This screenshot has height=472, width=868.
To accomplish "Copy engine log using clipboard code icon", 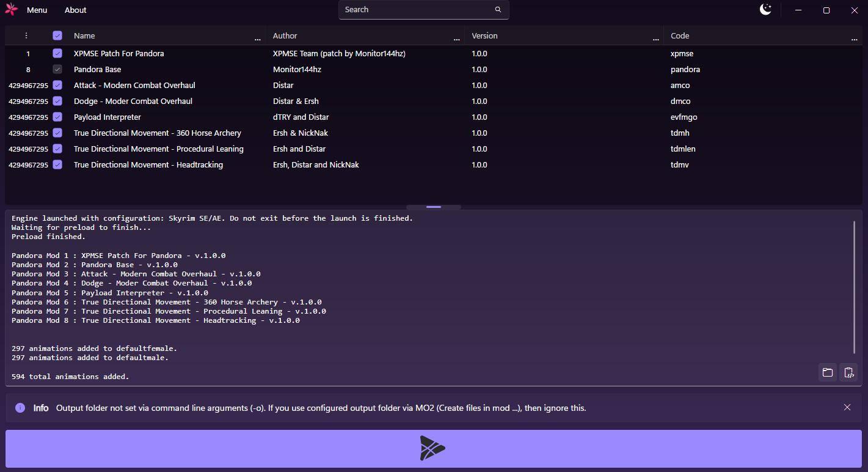I will click(848, 372).
